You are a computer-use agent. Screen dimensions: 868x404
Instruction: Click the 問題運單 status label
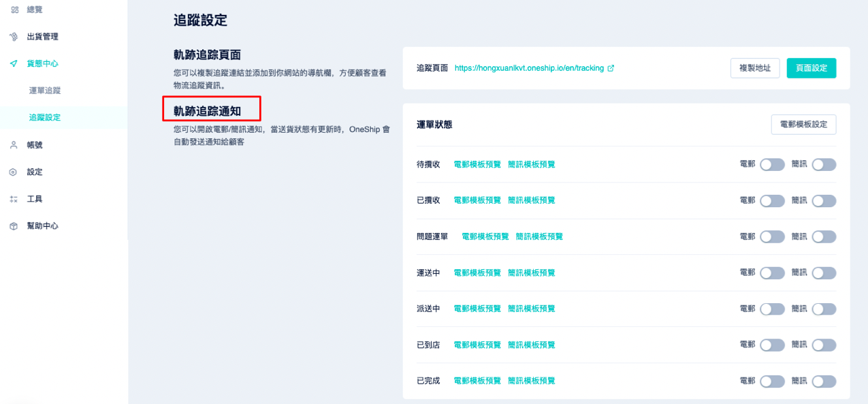432,236
